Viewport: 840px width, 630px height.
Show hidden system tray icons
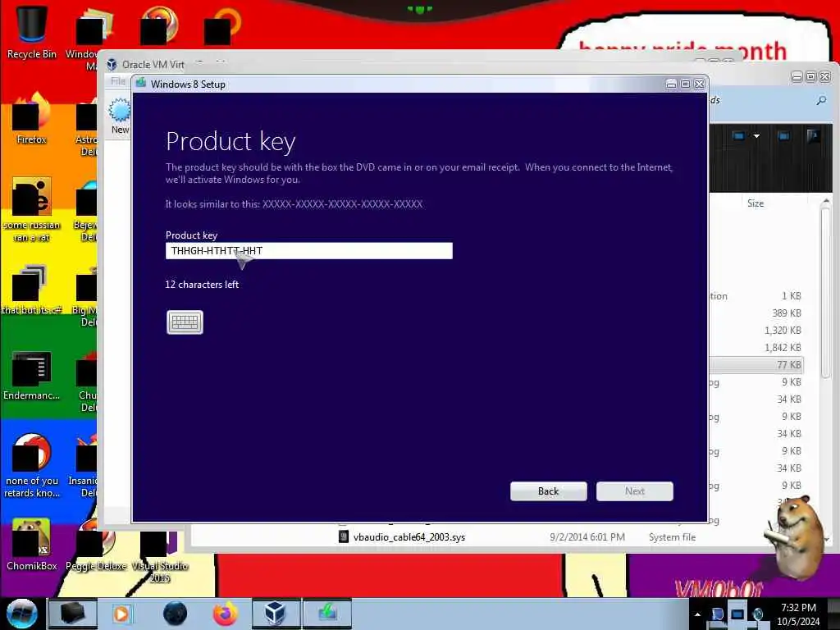click(697, 614)
